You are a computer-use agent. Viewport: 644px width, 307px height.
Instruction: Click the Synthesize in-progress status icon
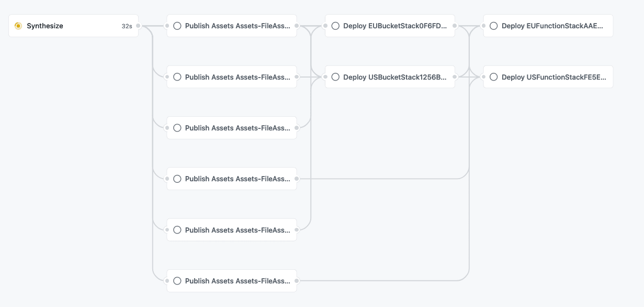[x=18, y=26]
